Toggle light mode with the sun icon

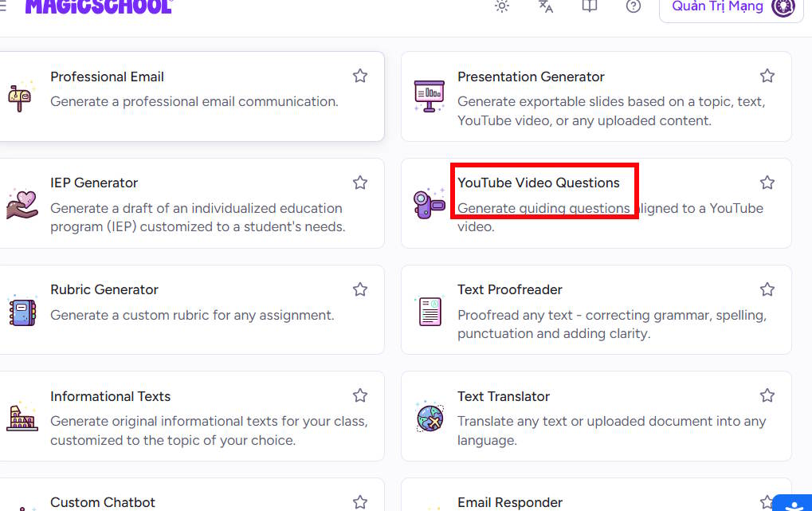[x=501, y=7]
